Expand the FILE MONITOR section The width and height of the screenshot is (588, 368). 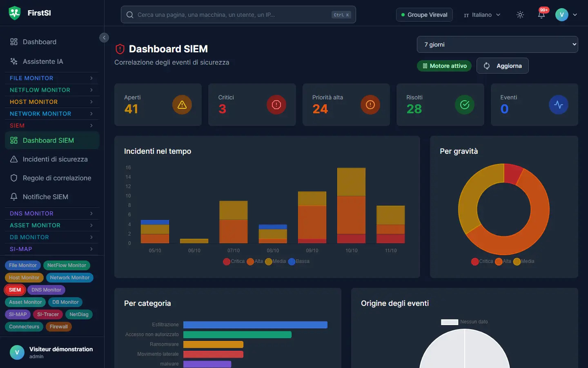(x=52, y=78)
